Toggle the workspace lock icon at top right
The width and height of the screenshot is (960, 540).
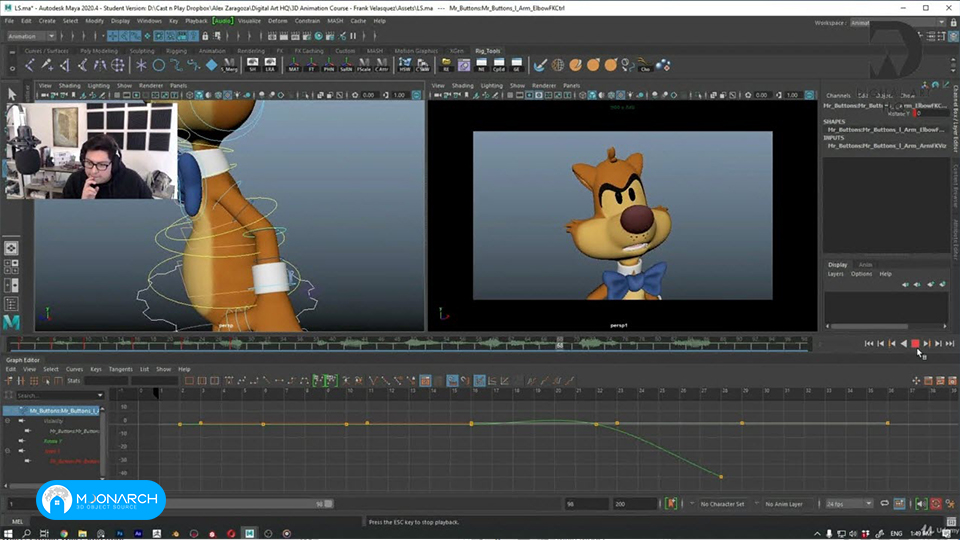click(x=953, y=23)
